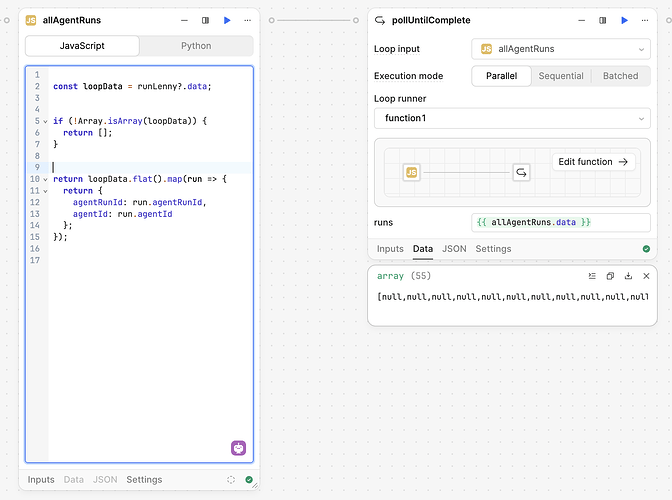Screen dimensions: 672x500
Task: Click the JS icon beside allAgentRuns title
Action: [31, 20]
